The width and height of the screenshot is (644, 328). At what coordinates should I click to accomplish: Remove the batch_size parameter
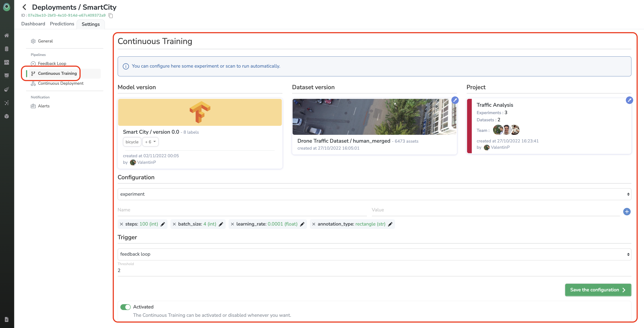(x=174, y=224)
